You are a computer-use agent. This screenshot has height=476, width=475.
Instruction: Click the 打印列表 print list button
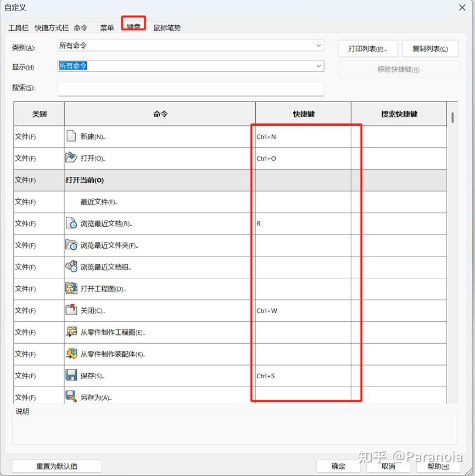pos(367,48)
